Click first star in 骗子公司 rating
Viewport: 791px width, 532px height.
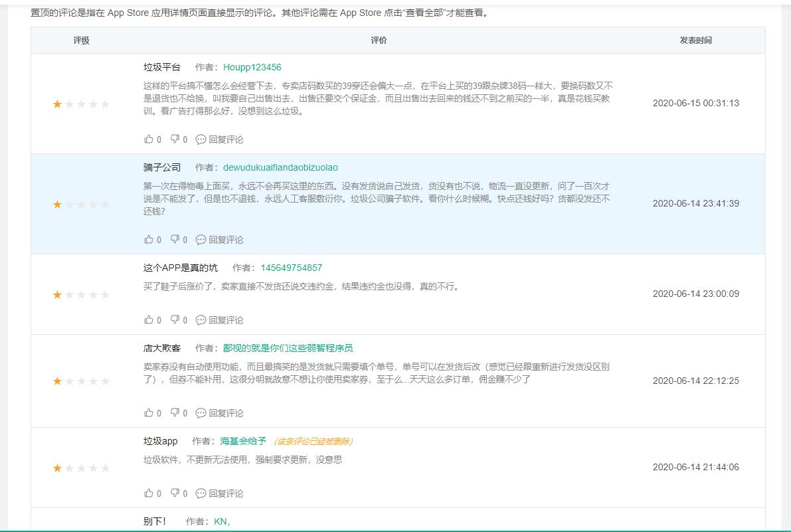tap(56, 205)
